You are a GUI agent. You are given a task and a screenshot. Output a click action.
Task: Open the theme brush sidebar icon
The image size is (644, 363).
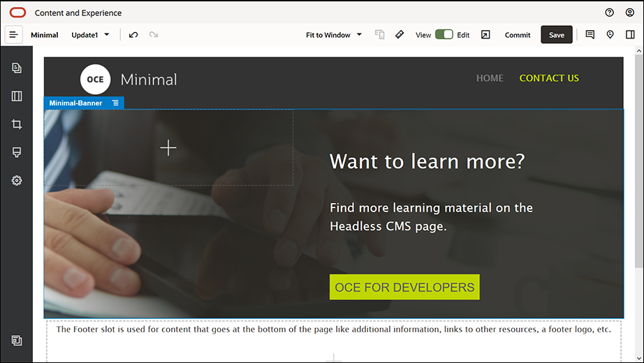click(x=17, y=152)
